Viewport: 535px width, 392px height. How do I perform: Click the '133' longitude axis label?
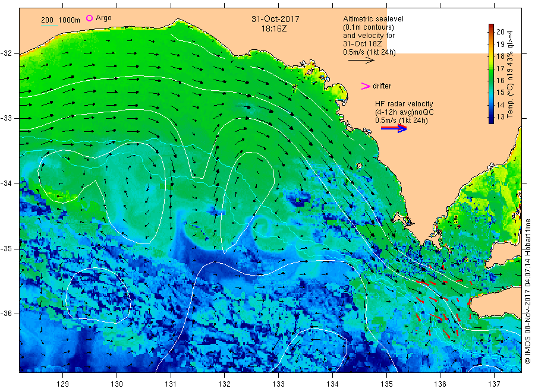pos(278,384)
